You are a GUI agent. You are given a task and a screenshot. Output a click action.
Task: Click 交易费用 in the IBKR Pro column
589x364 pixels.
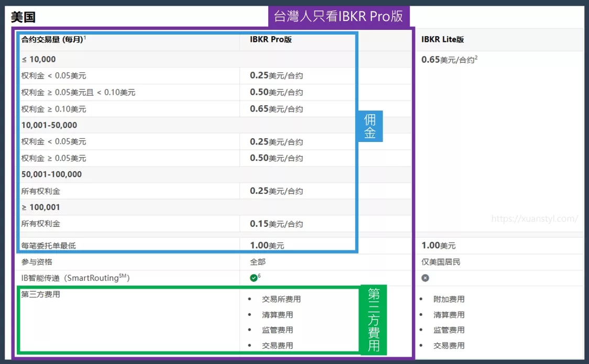coord(277,346)
